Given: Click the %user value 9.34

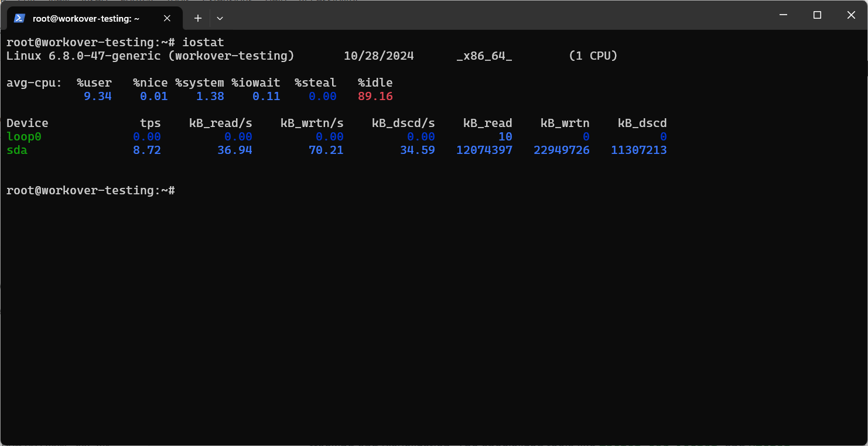Looking at the screenshot, I should [97, 97].
